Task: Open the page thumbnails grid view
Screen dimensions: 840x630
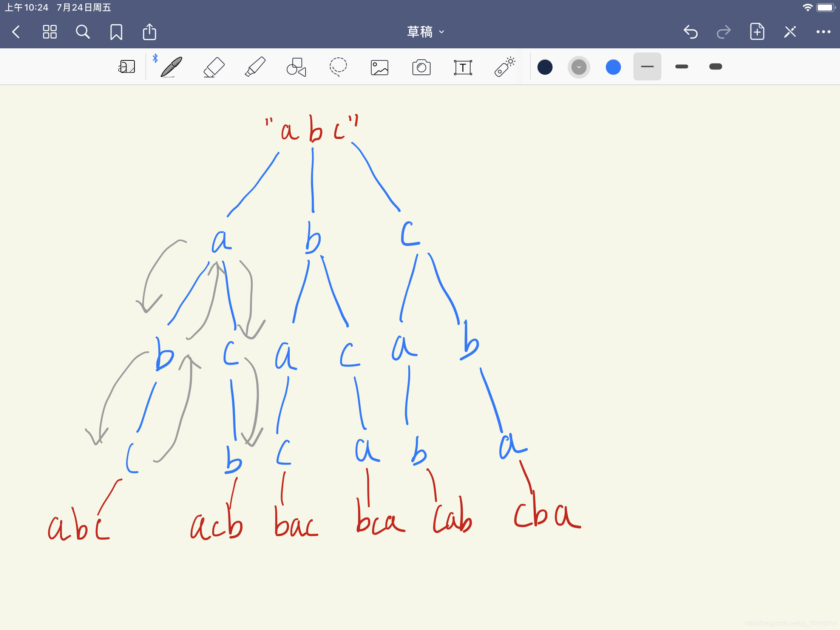Action: tap(50, 32)
